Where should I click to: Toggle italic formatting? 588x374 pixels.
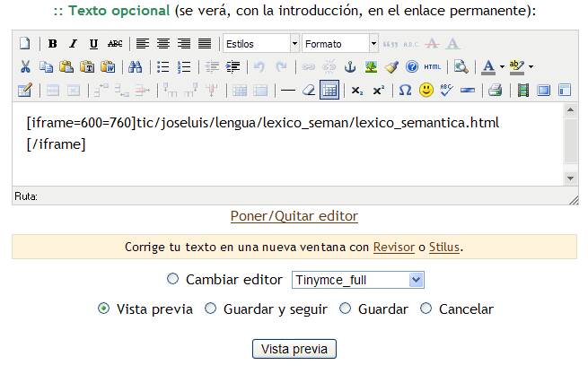pyautogui.click(x=73, y=44)
